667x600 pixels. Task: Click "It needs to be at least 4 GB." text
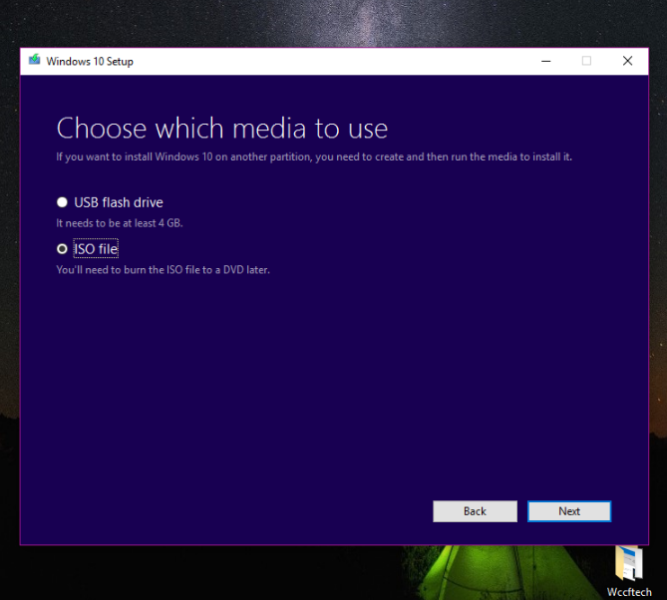[120, 223]
